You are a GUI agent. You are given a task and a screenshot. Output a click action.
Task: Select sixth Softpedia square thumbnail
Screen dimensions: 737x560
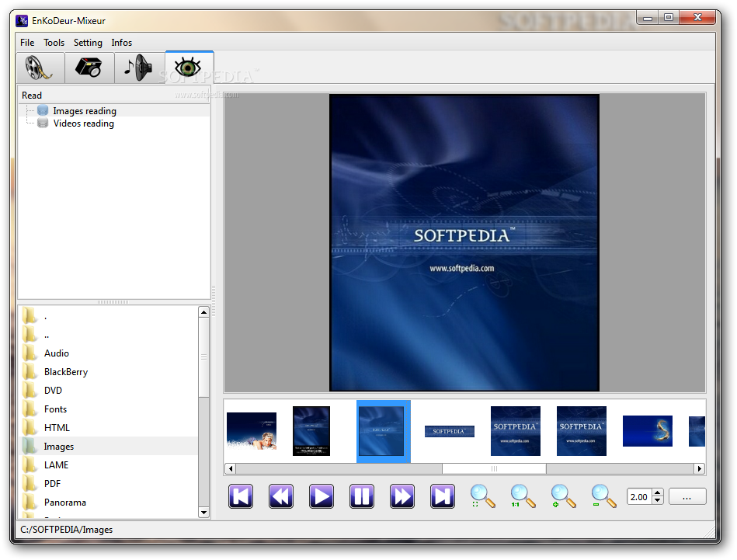tap(582, 431)
